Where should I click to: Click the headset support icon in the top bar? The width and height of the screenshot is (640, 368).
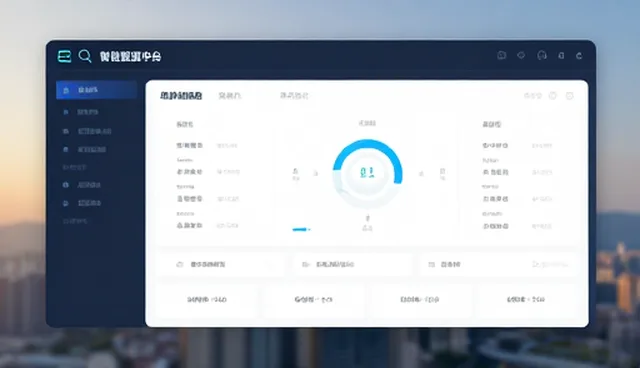pos(542,55)
